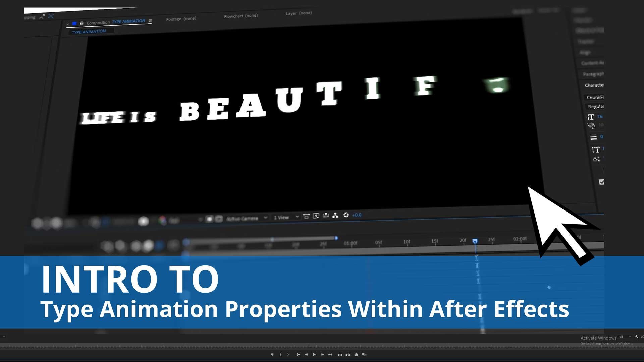Screen dimensions: 644x362
Task: Click the Export Frame camera icon
Action: pos(356,354)
